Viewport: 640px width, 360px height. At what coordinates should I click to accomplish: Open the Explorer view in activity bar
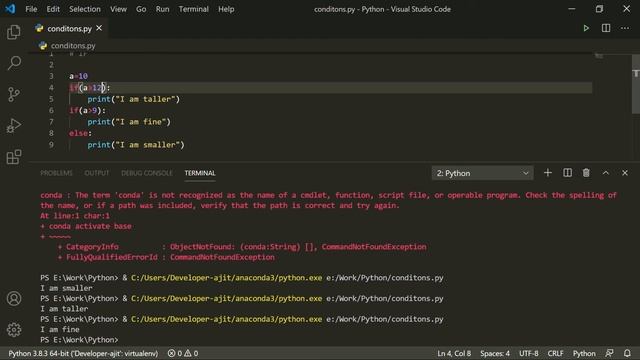[13, 32]
